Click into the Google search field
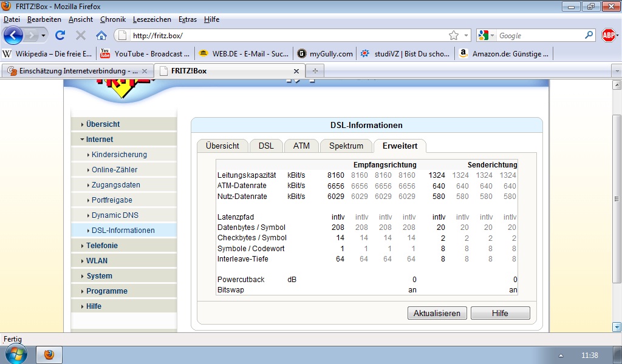This screenshot has height=364, width=622. 540,36
